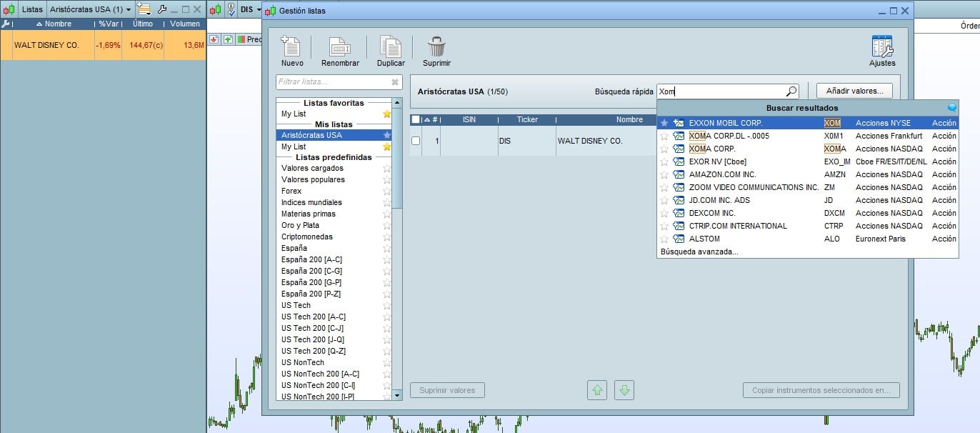This screenshot has height=433, width=980.
Task: Click the move down green arrow button
Action: [624, 390]
